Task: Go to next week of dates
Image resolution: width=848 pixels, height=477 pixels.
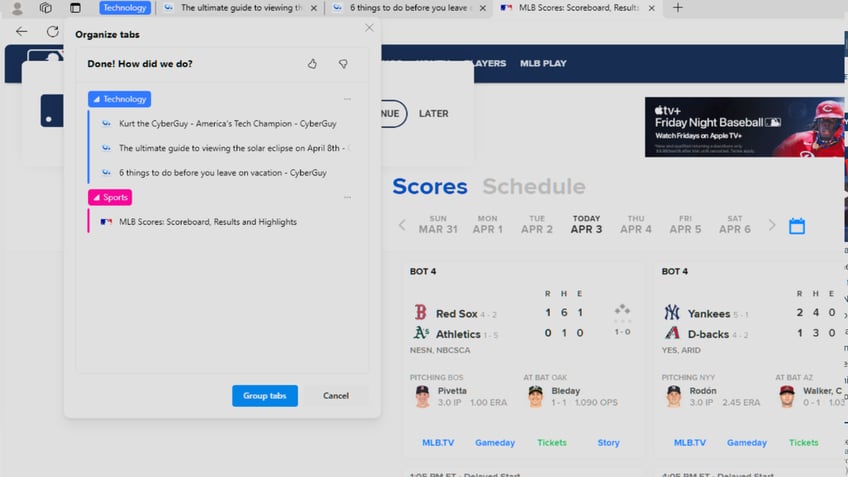Action: click(x=772, y=225)
